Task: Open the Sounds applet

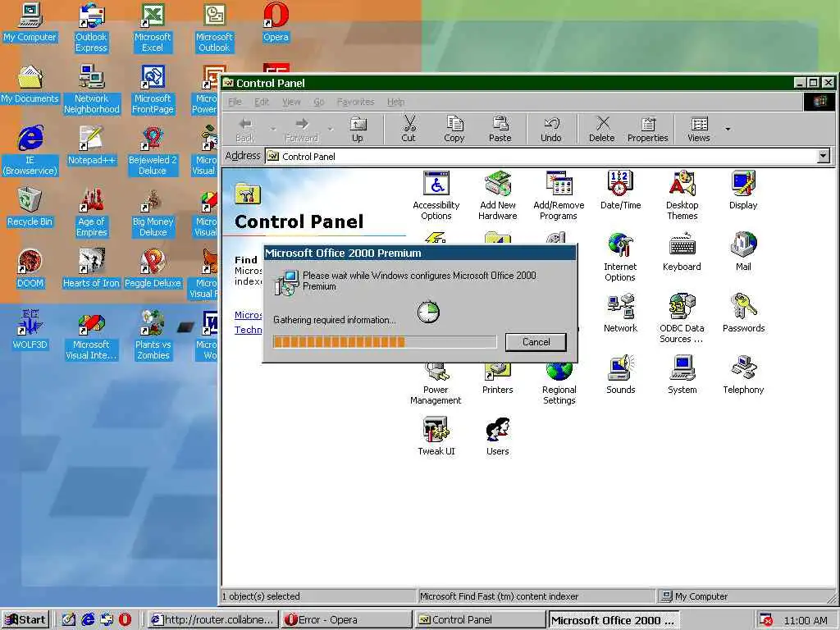Action: [620, 375]
